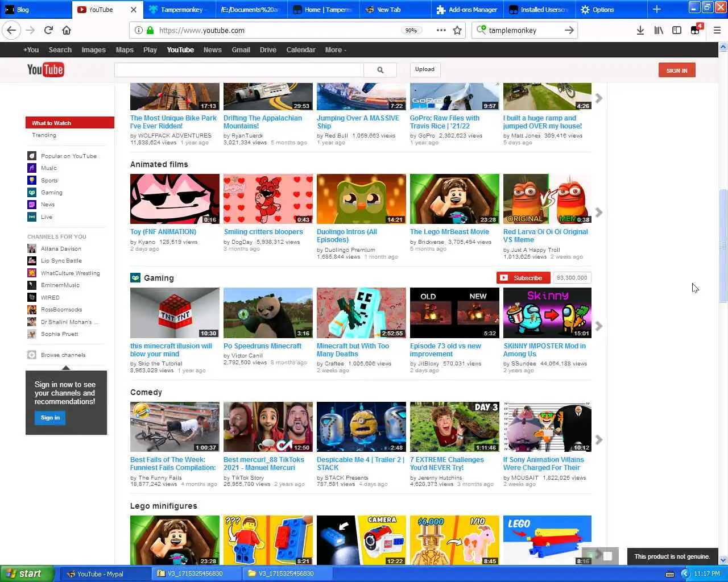Open the News sidebar channel
Viewport: 728px width, 582px height.
click(x=48, y=205)
